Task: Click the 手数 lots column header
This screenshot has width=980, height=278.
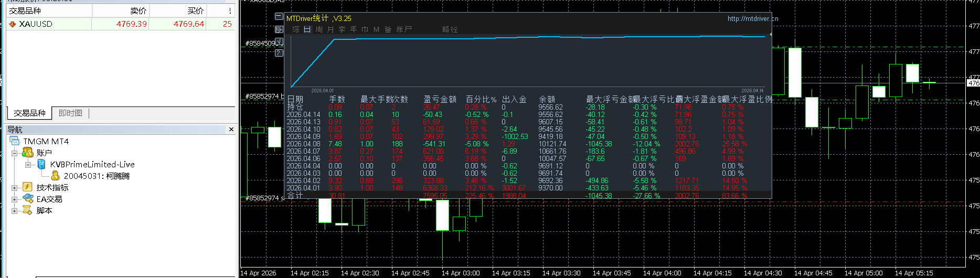Action: point(337,99)
